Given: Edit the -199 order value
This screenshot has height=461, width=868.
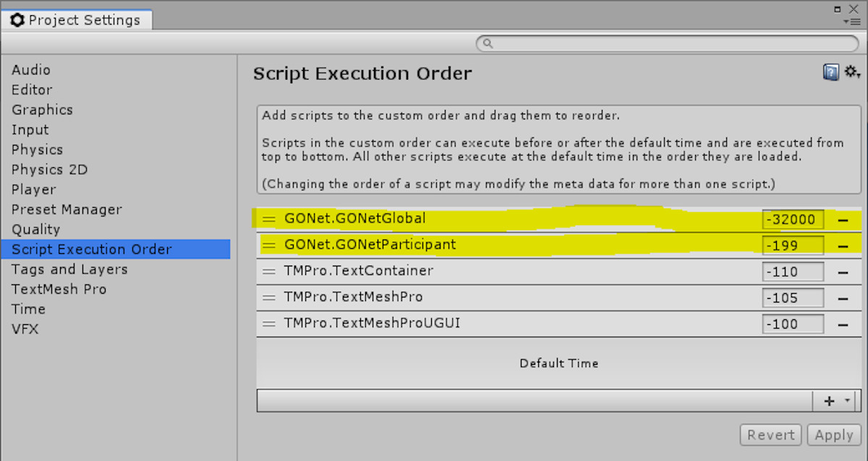Looking at the screenshot, I should point(793,246).
